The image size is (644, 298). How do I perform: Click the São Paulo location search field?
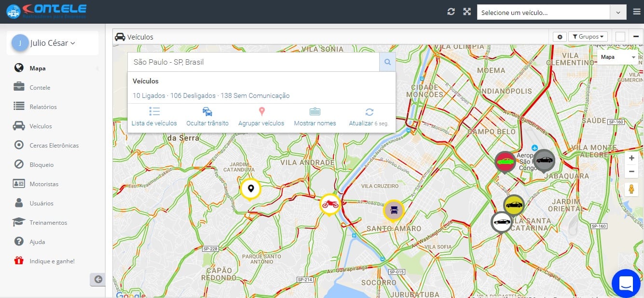pyautogui.click(x=253, y=62)
